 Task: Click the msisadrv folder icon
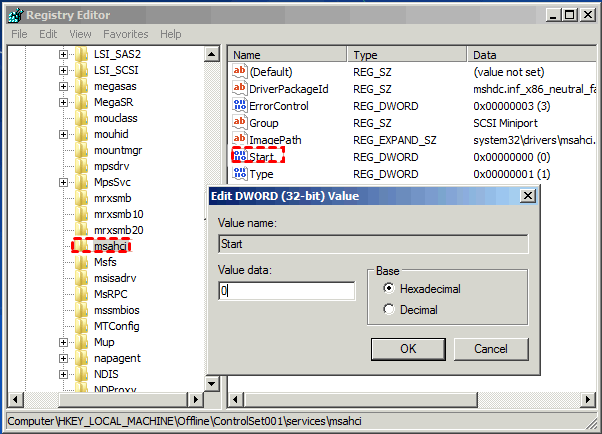[81, 278]
